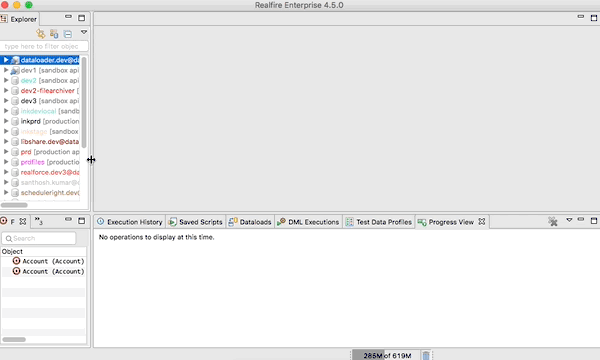Switch to the Explorer tab

[19, 19]
